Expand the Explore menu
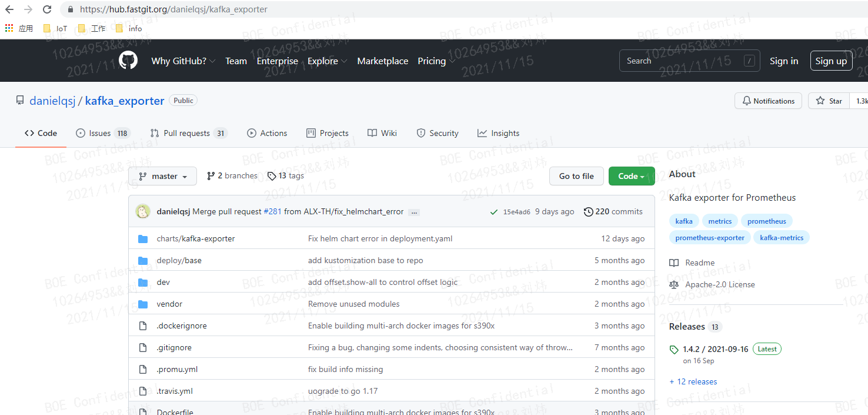Image resolution: width=868 pixels, height=415 pixels. 327,61
